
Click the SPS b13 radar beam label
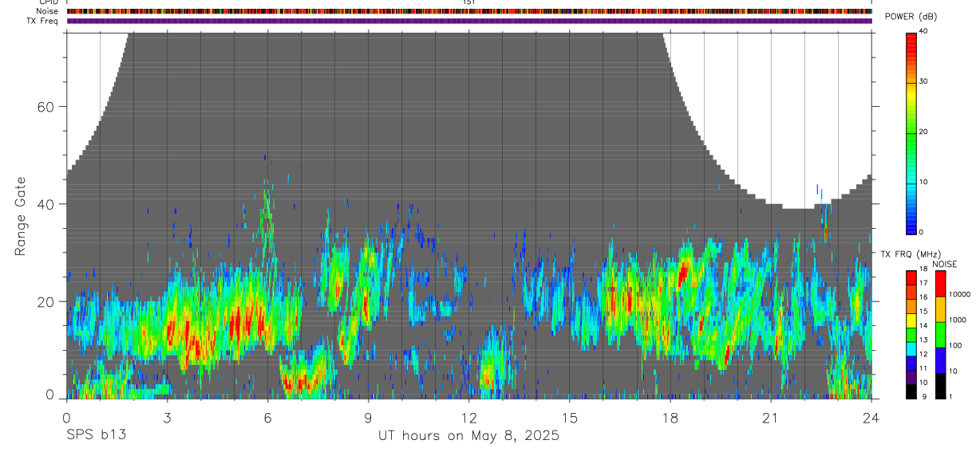point(96,435)
